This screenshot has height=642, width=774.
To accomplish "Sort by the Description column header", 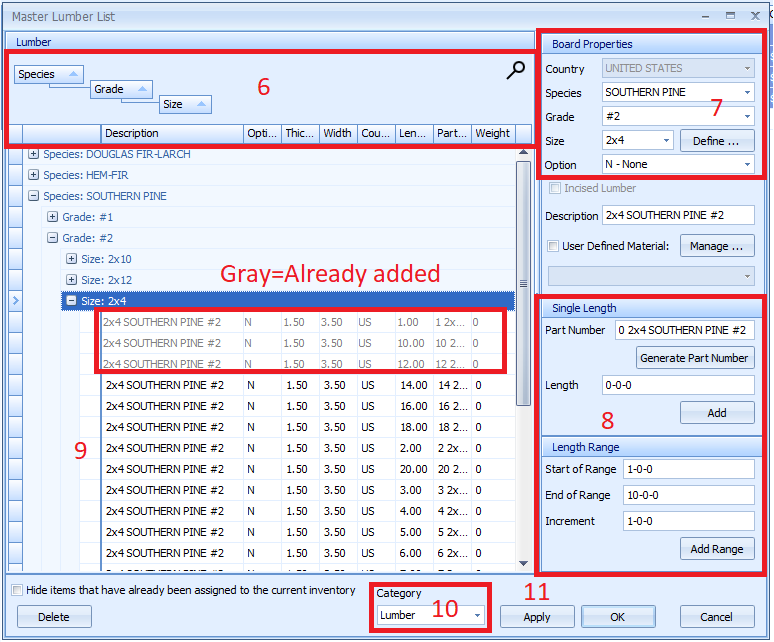I will (x=172, y=133).
